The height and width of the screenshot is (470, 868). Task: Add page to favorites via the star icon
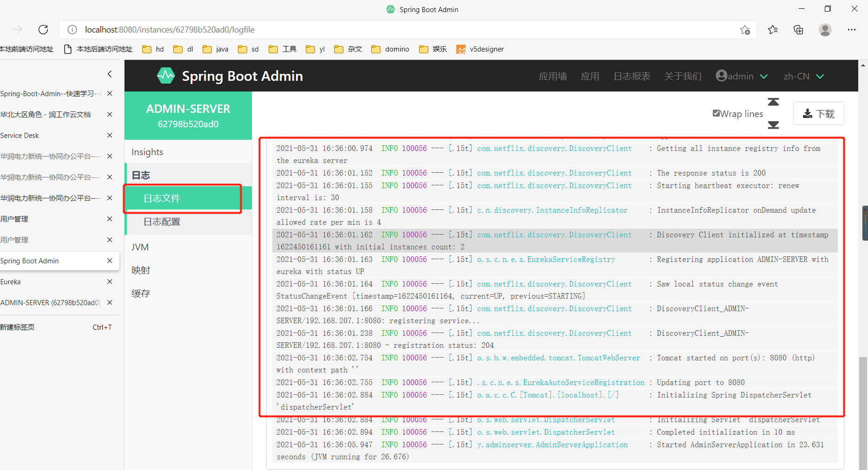[745, 29]
